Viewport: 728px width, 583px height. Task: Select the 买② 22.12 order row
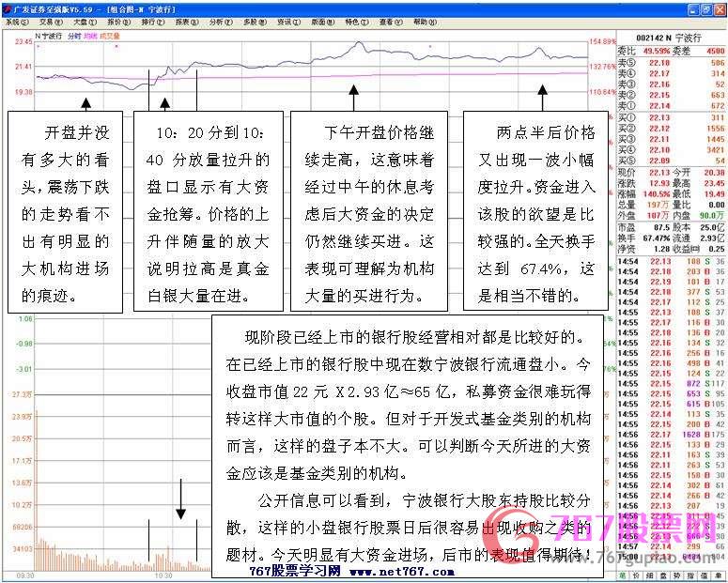[671, 129]
